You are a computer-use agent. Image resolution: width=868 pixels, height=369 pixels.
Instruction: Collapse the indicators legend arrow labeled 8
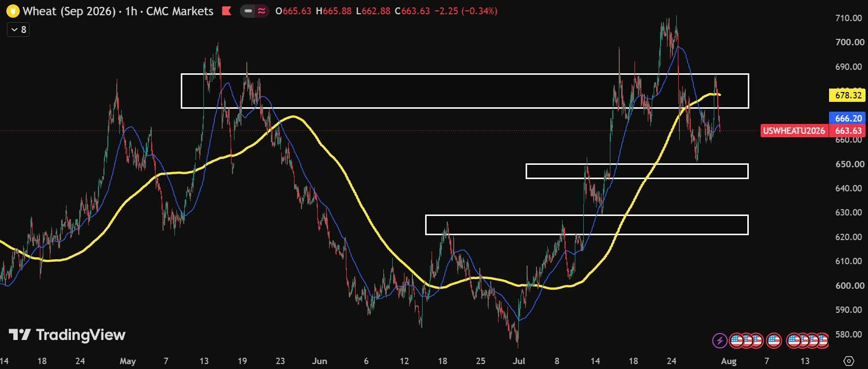click(18, 30)
